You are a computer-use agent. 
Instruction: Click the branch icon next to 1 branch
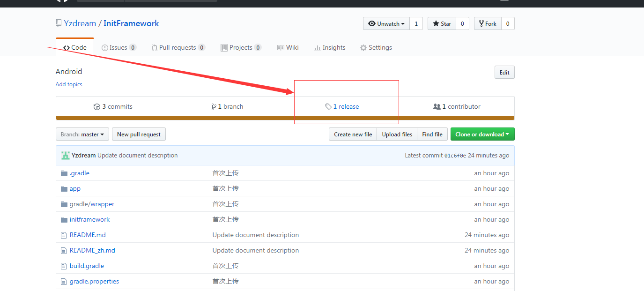(214, 107)
